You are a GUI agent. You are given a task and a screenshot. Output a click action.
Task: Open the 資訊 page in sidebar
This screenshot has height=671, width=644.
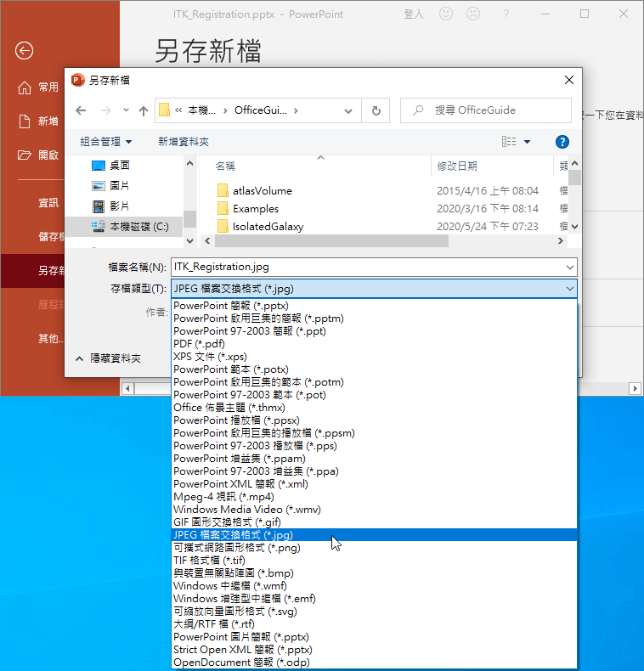48,202
